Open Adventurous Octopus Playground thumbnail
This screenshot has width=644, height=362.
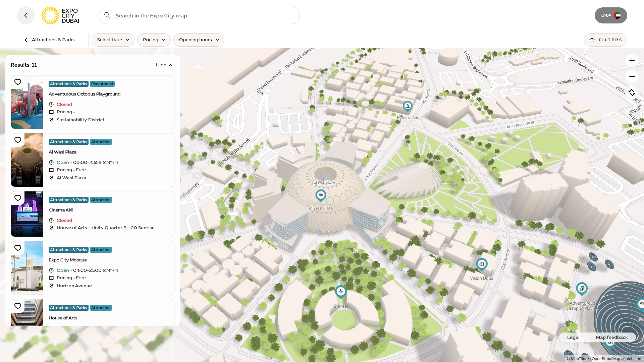(27, 102)
